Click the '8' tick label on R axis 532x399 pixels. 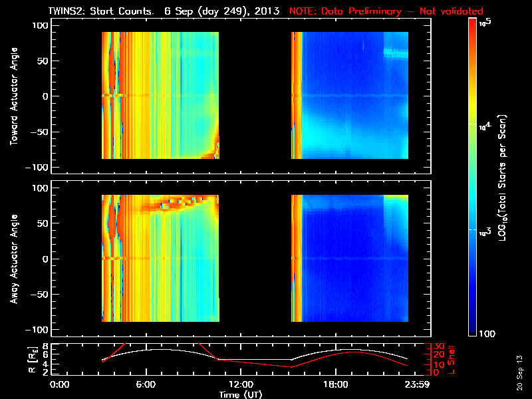pos(45,346)
